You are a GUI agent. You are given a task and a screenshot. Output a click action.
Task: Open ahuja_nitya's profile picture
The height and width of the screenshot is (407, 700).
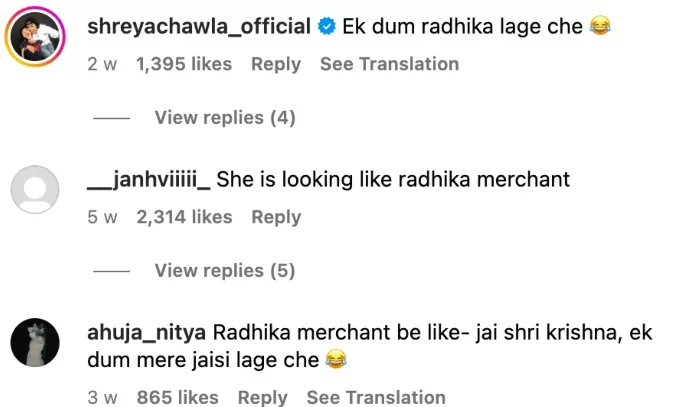point(35,342)
